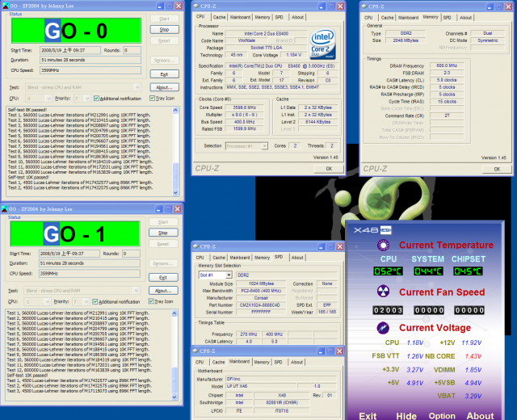Switch to Mainboard tab in top CPU-Z window
This screenshot has width=517, height=420.
[x=240, y=17]
